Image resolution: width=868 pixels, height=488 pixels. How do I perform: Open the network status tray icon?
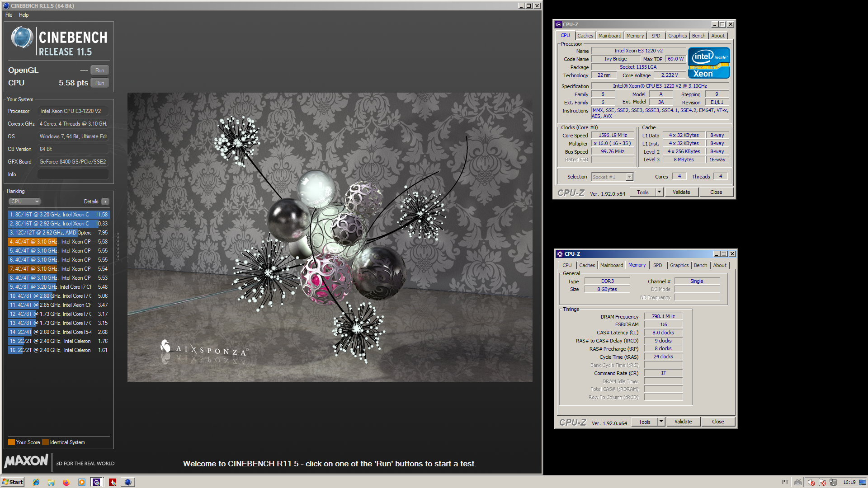833,482
